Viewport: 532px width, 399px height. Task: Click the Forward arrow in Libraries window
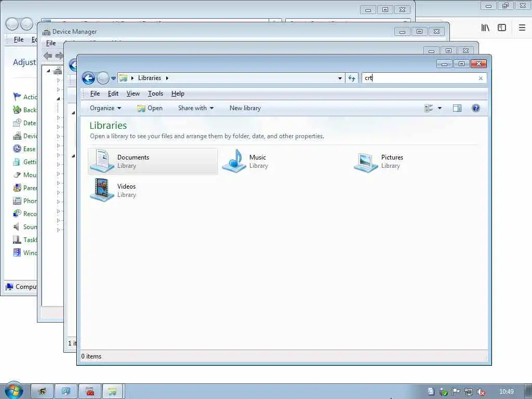[103, 78]
